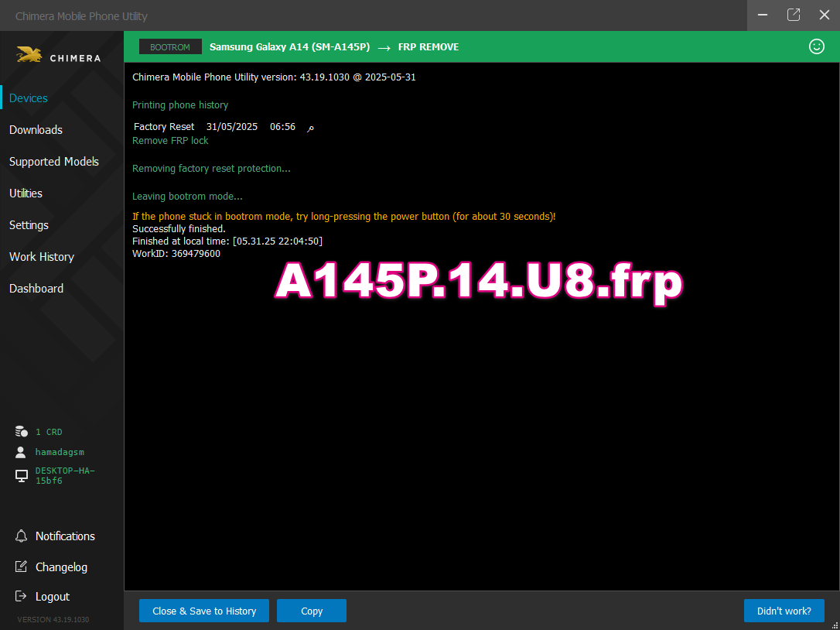
Task: Close the Chimera window
Action: (x=825, y=15)
